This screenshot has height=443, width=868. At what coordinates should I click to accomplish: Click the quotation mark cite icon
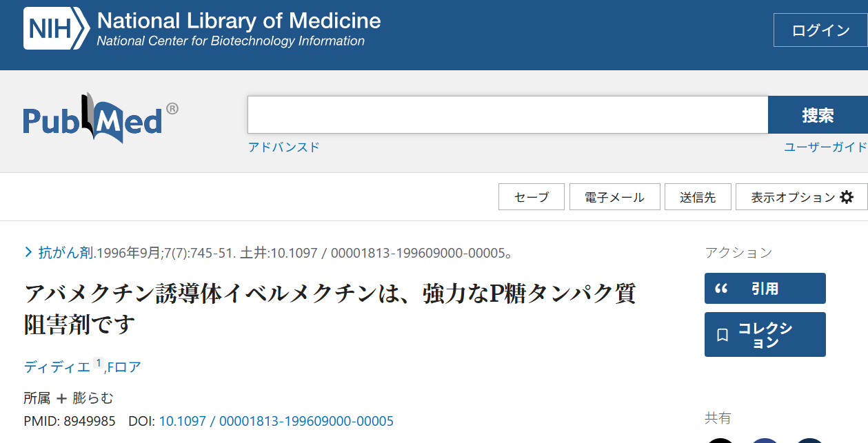click(721, 289)
